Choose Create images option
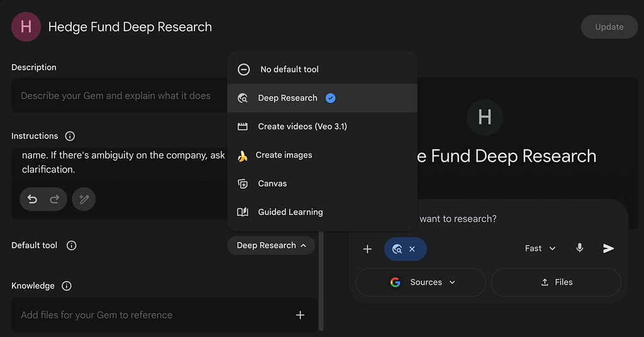The image size is (644, 337). point(322,155)
